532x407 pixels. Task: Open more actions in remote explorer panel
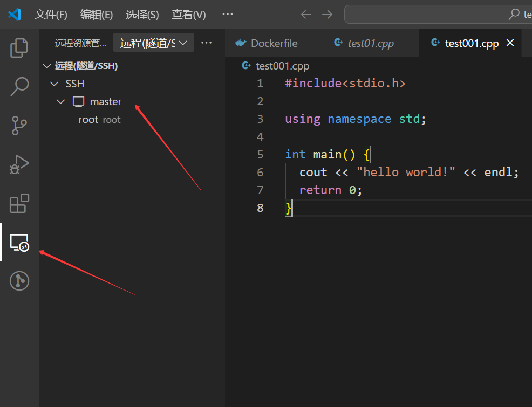[x=206, y=43]
